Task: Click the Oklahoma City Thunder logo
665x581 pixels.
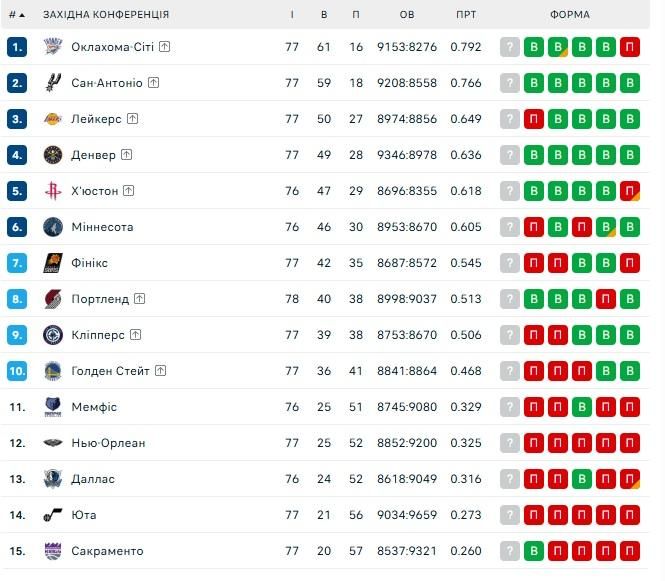Action: coord(53,47)
